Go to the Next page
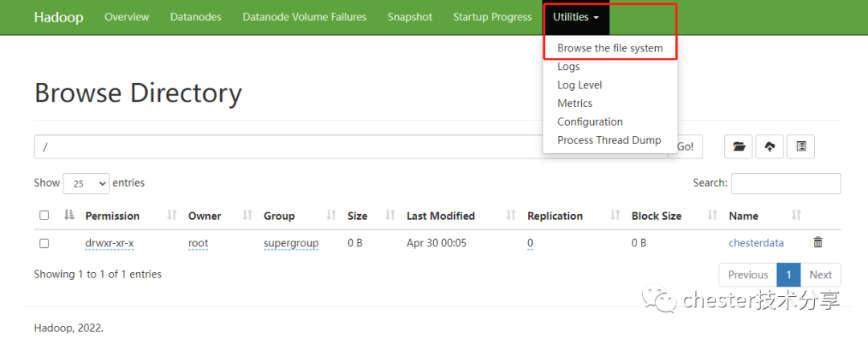This screenshot has width=868, height=338. point(820,274)
